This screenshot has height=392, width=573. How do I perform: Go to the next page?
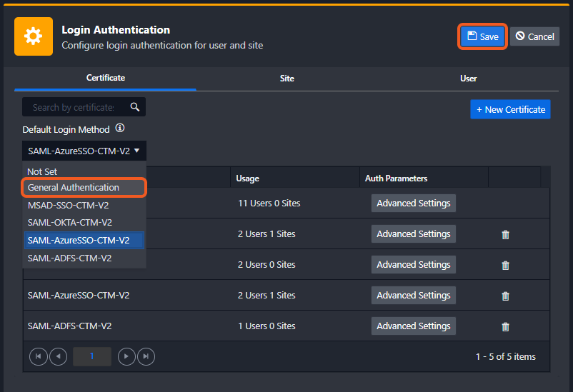click(x=126, y=356)
